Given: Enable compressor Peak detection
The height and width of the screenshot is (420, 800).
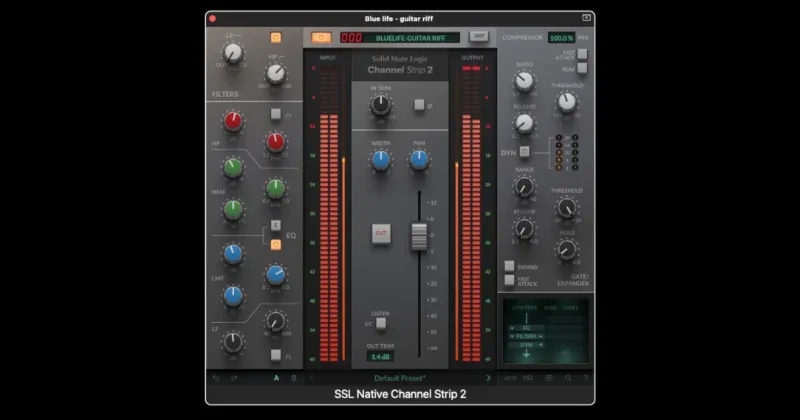Looking at the screenshot, I should (x=582, y=68).
